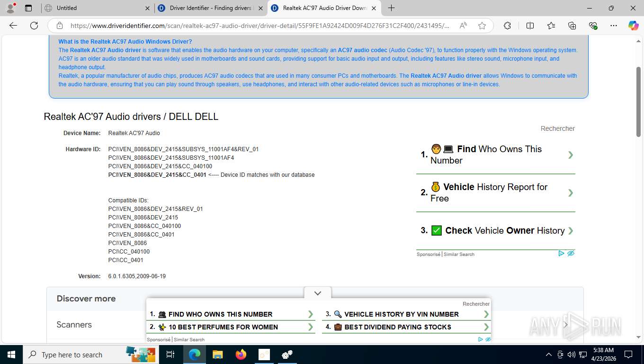Screen dimensions: 644x364
Task: Switch to Driver Identifier - Finding drivers tab
Action: pos(211,8)
